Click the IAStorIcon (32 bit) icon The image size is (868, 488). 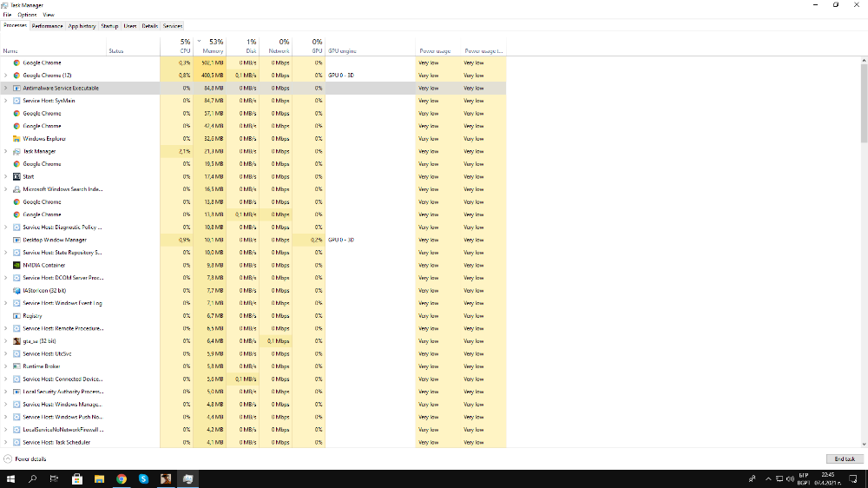click(x=16, y=290)
